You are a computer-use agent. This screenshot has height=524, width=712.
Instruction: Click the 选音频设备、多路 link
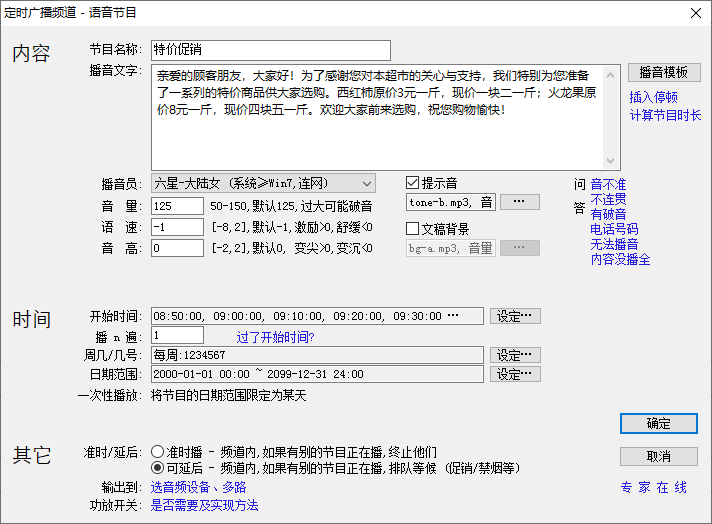198,487
